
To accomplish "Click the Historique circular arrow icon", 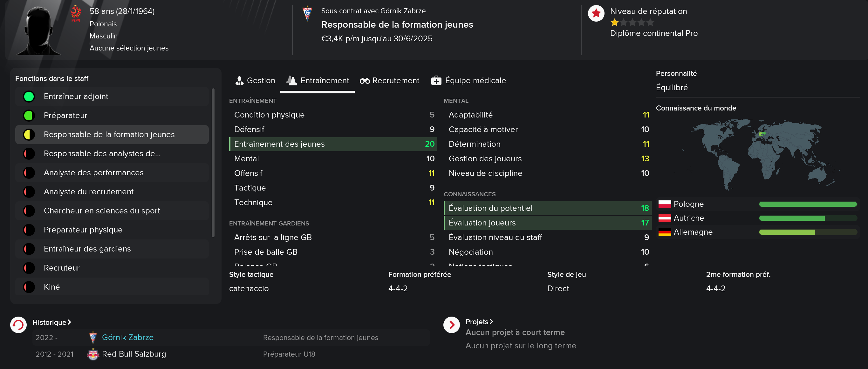I will coord(18,325).
